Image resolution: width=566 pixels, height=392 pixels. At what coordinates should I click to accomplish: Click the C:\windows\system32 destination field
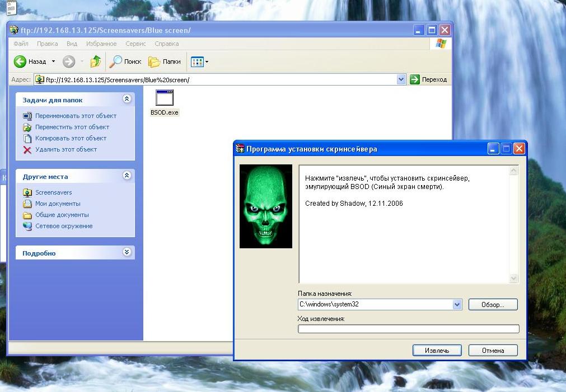375,305
